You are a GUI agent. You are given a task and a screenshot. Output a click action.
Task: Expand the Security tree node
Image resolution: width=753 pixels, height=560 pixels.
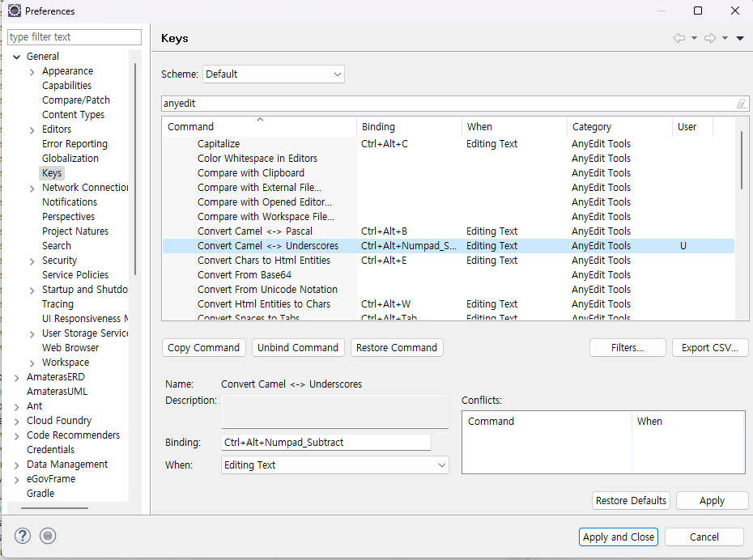(32, 261)
